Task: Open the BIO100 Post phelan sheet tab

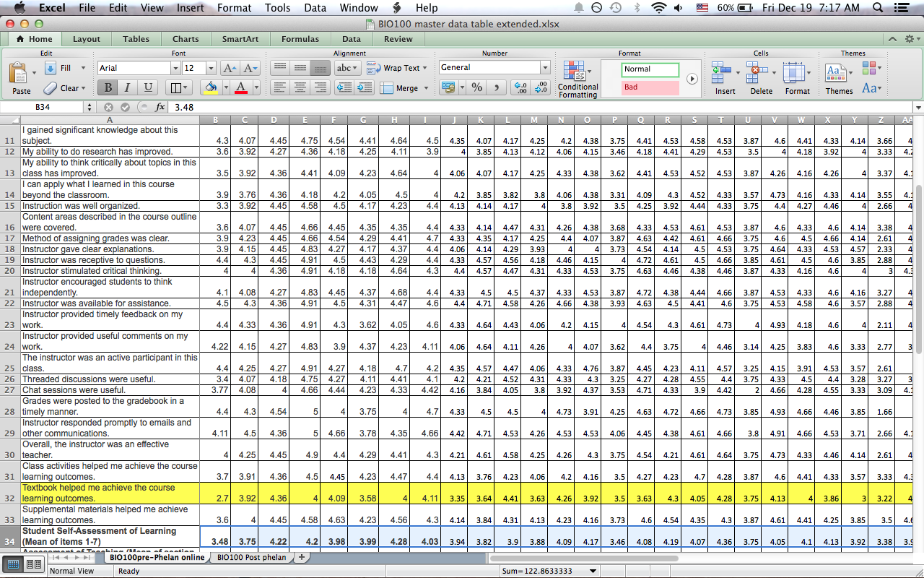Action: (251, 557)
